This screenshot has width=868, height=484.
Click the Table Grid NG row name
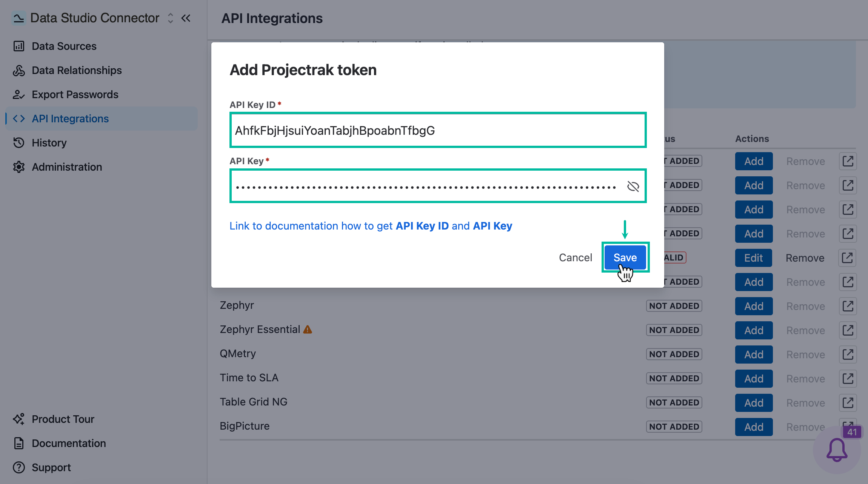[x=254, y=402]
